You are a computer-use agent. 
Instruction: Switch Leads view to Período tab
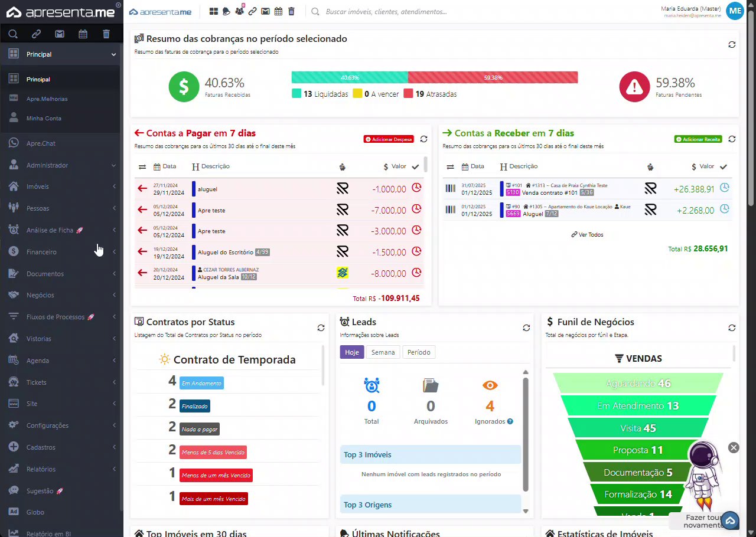pos(419,352)
